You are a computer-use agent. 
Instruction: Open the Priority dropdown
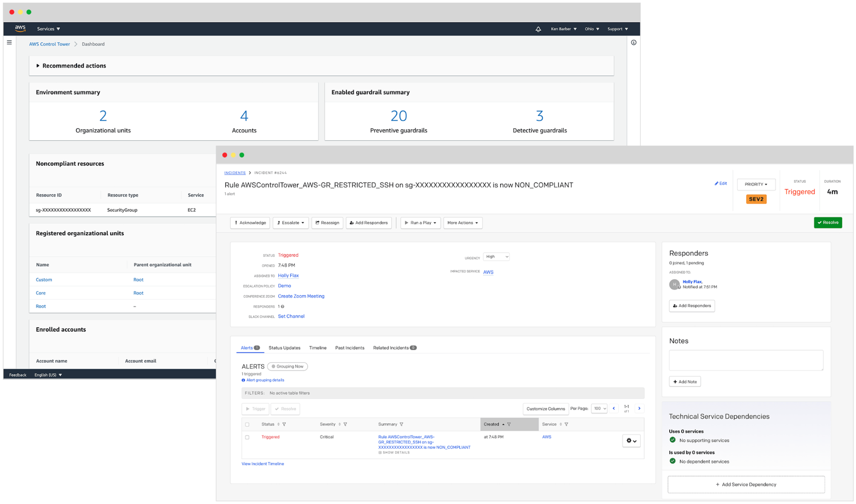756,184
